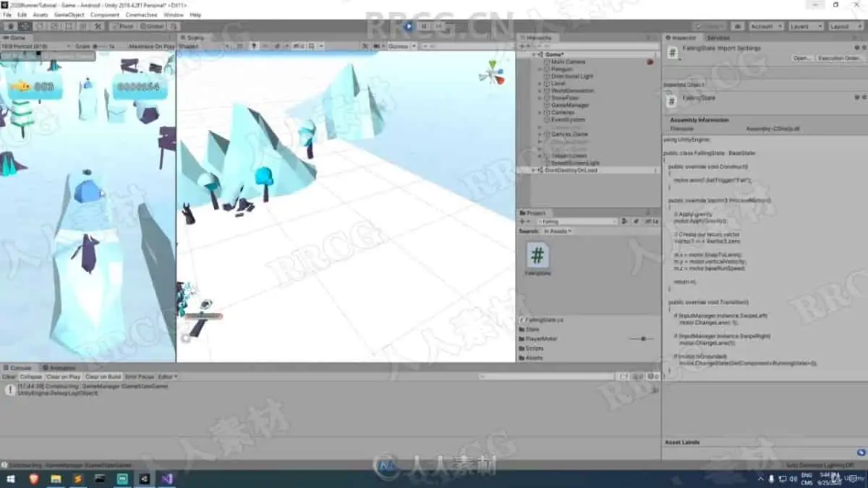
Task: Expand the WorldGeneration object
Action: tap(540, 90)
